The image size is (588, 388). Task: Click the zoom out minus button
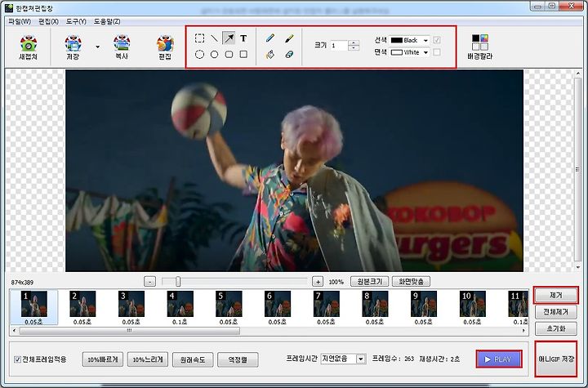pos(149,282)
